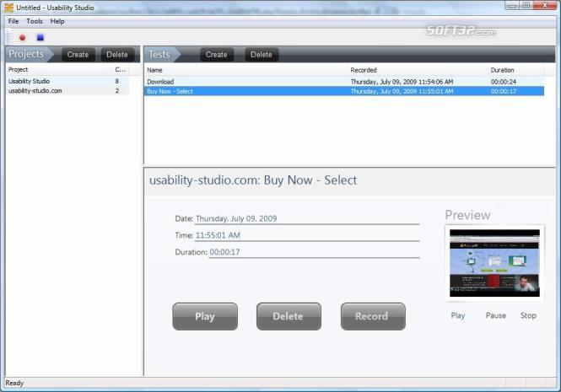The image size is (561, 392).
Task: Open the Help menu
Action: [57, 21]
